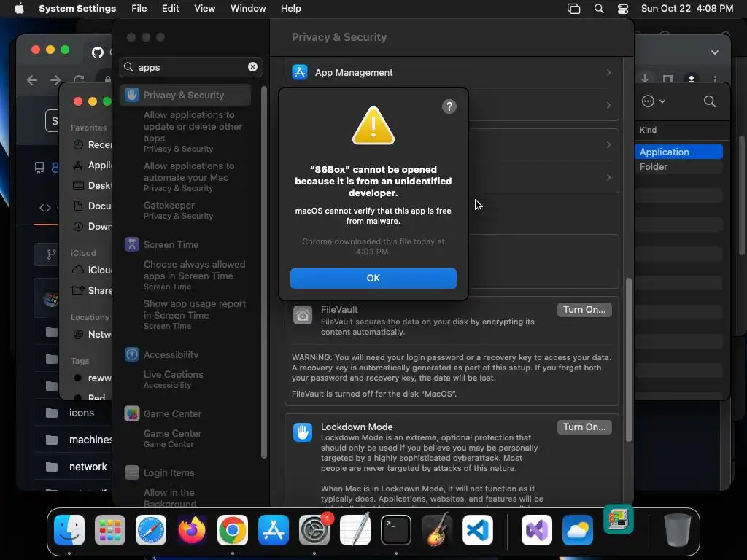Open Terminal from the Dock

(x=396, y=530)
